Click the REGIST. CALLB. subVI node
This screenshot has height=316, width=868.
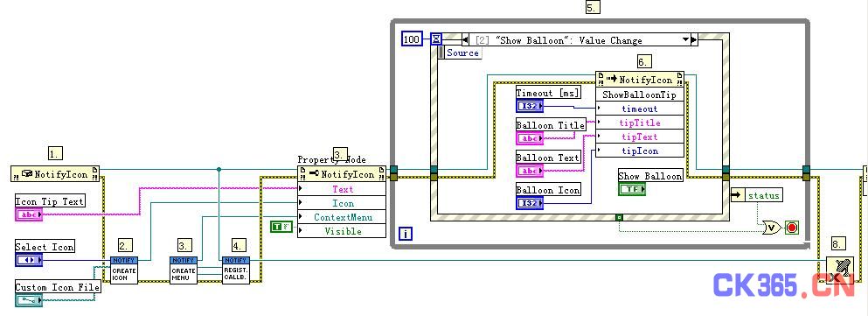tap(236, 270)
